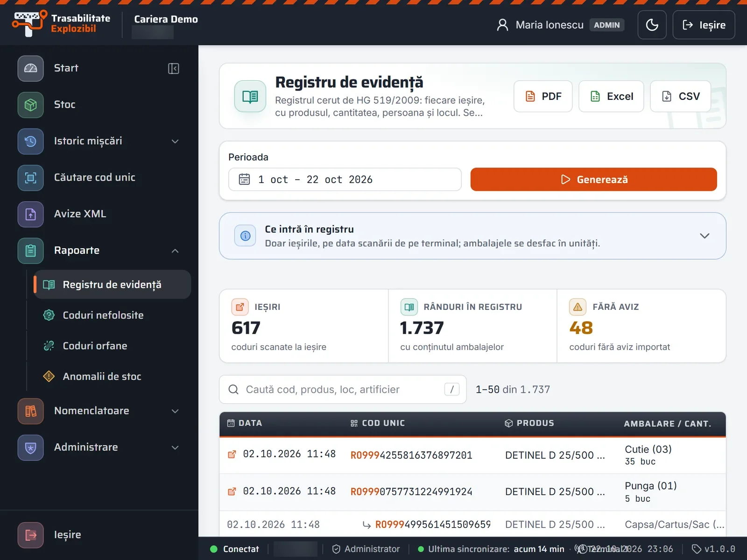
Task: Click Conectat status indicator
Action: click(x=234, y=549)
